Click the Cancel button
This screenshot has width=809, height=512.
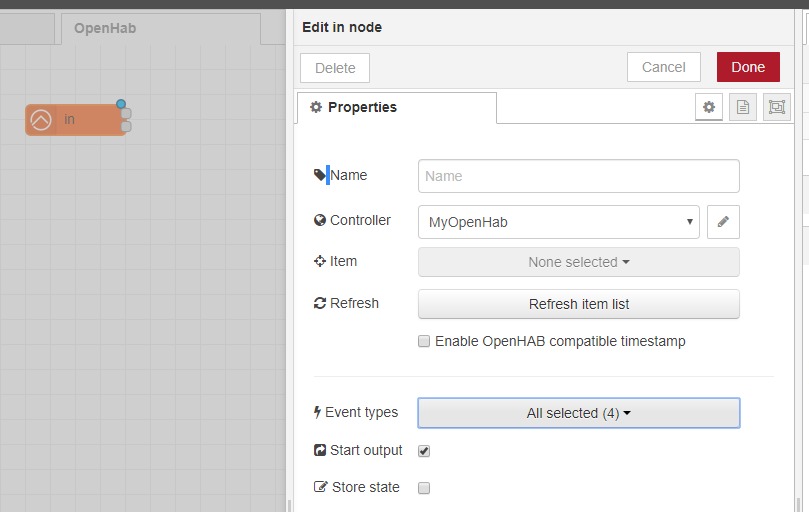point(664,67)
